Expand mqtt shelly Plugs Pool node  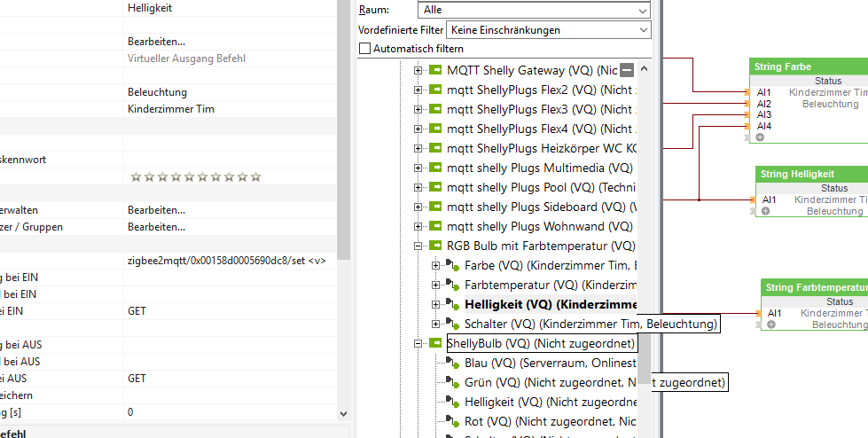tap(418, 188)
